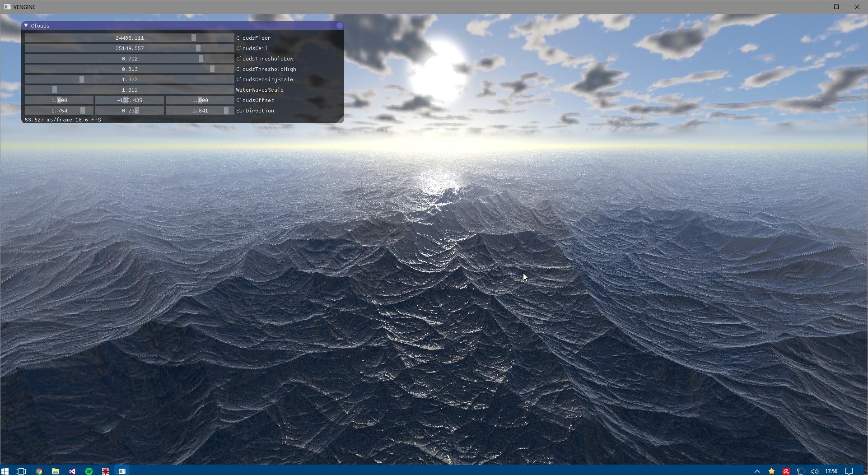
Task: Collapse the Clouds panel triangle
Action: (x=26, y=26)
